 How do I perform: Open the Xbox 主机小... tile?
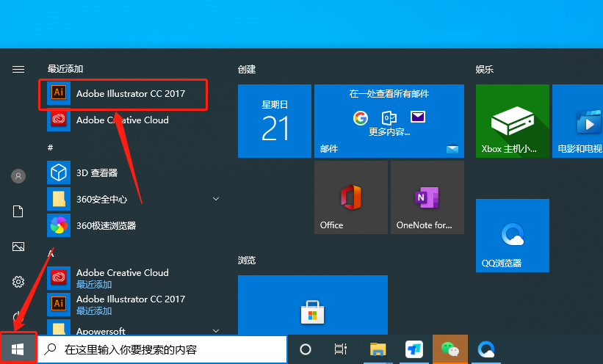513,121
